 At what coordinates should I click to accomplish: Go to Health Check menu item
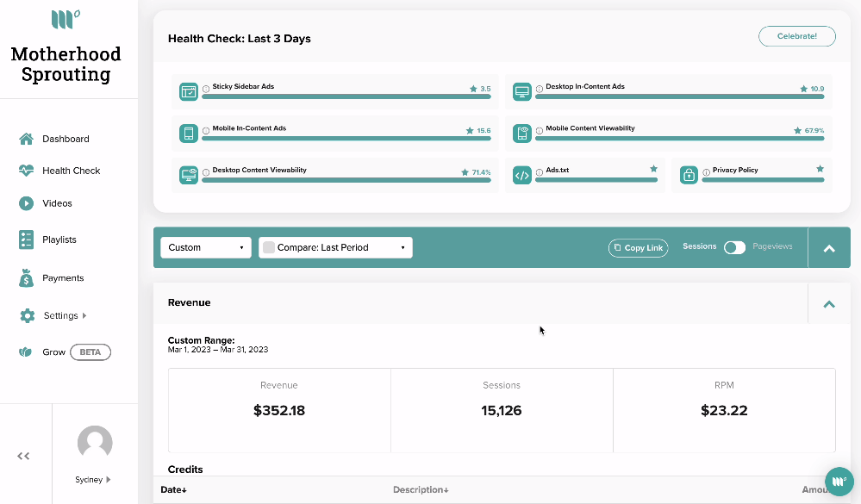[x=71, y=171]
